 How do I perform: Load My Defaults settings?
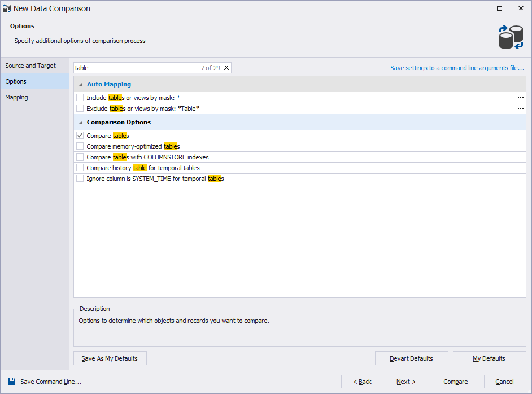point(489,358)
